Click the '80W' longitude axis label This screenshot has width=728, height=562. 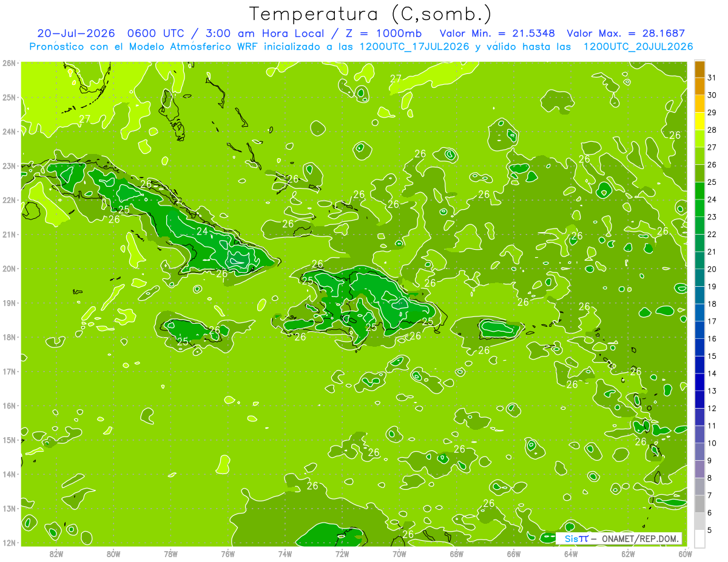113,554
